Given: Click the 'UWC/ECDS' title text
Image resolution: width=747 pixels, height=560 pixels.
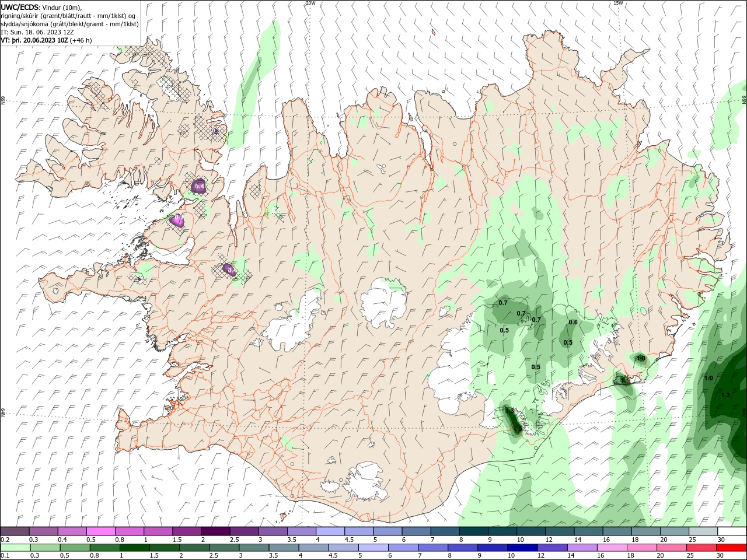Looking at the screenshot, I should (19, 7).
